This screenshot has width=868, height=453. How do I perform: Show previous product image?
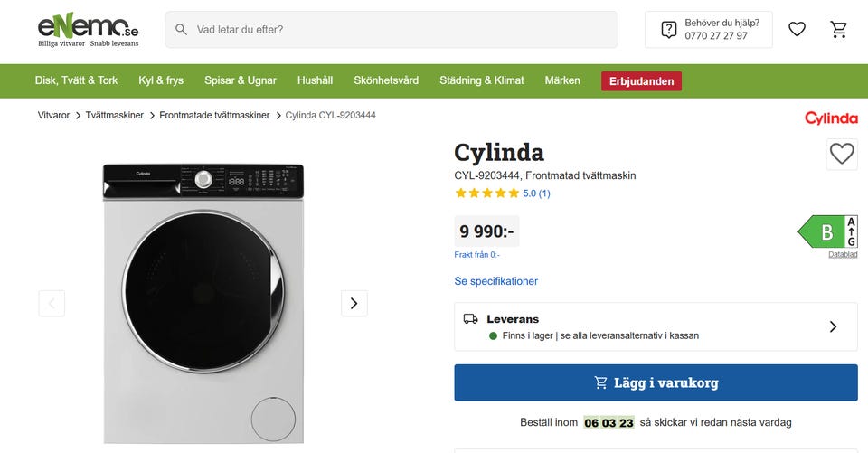coord(52,304)
